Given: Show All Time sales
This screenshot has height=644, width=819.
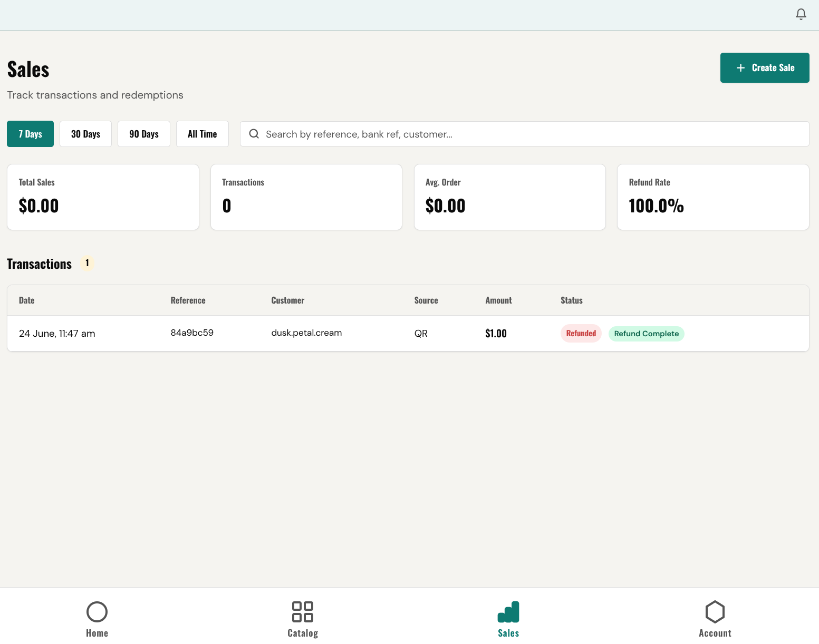Looking at the screenshot, I should (203, 134).
